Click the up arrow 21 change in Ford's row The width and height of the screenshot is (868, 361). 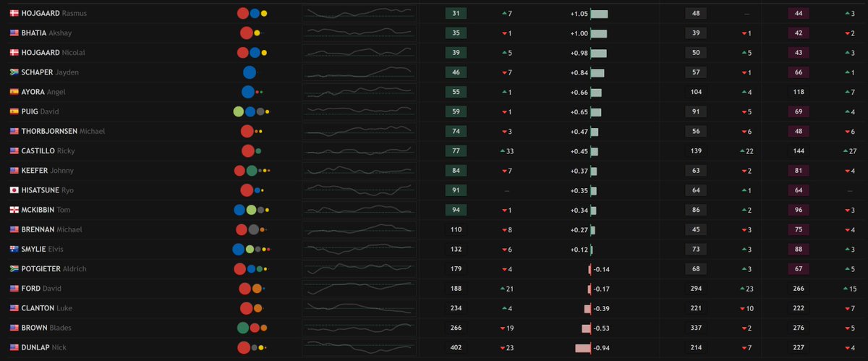point(506,289)
